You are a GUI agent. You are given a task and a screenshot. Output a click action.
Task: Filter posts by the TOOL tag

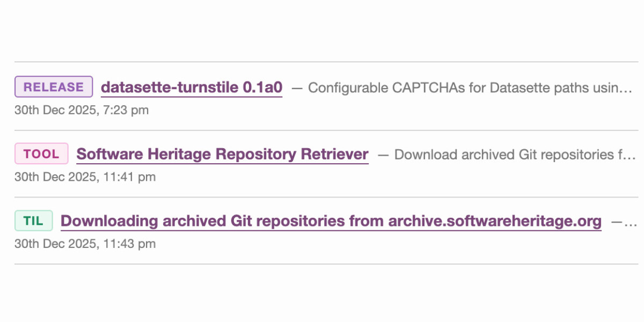[x=41, y=154]
